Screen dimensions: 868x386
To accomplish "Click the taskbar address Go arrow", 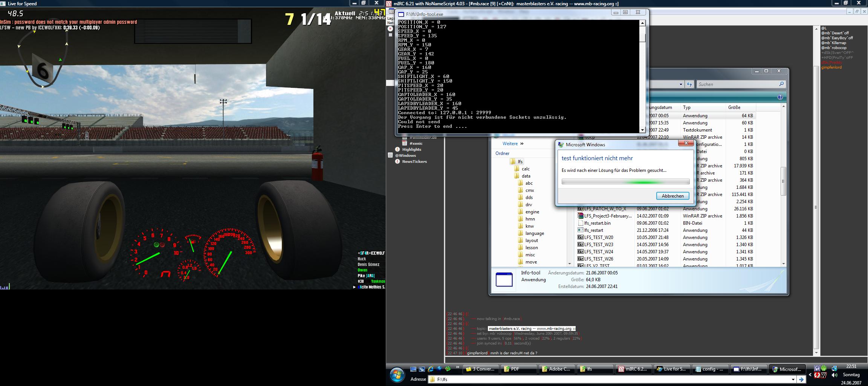I will coord(801,380).
